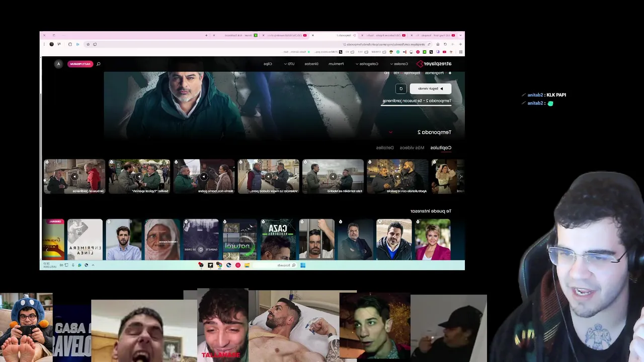Click the atresplayer logo in the site header
Image resolution: width=644 pixels, height=362 pixels.
tap(434, 64)
